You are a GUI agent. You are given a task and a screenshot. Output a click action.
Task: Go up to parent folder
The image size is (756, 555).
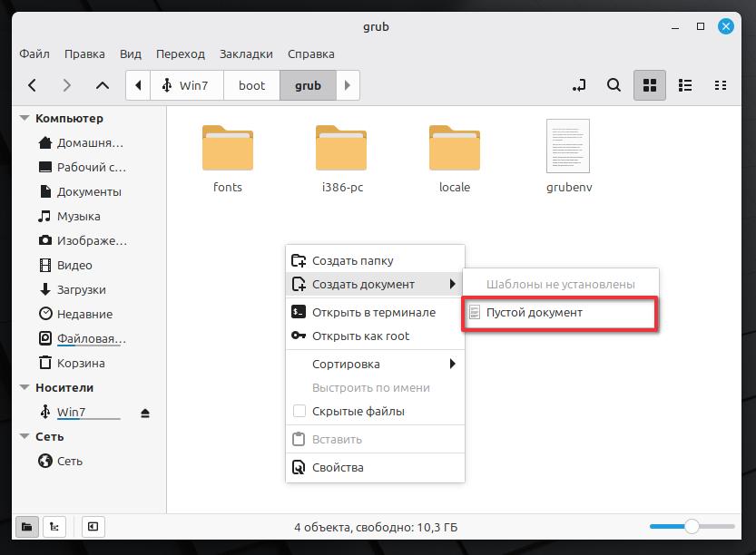[103, 85]
